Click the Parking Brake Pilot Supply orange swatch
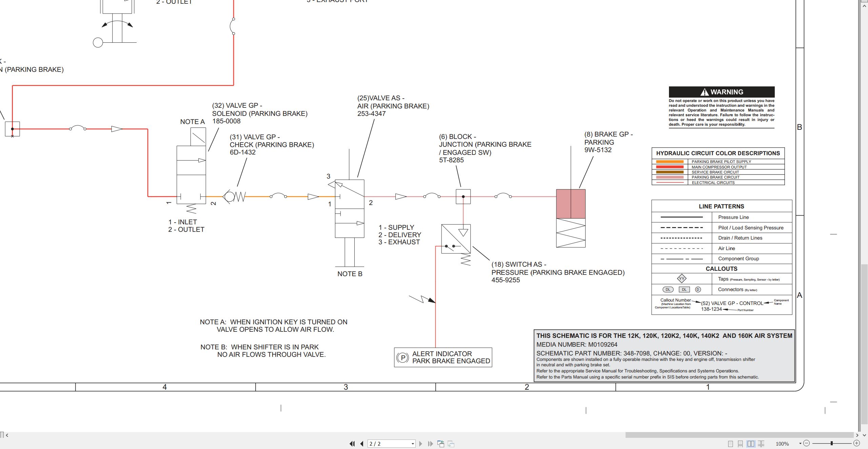Viewport: 868px width, 449px height. (670, 162)
